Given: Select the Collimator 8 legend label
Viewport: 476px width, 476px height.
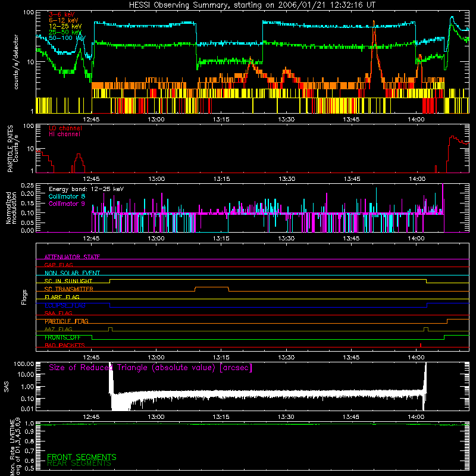Looking at the screenshot, I should click(x=67, y=196).
